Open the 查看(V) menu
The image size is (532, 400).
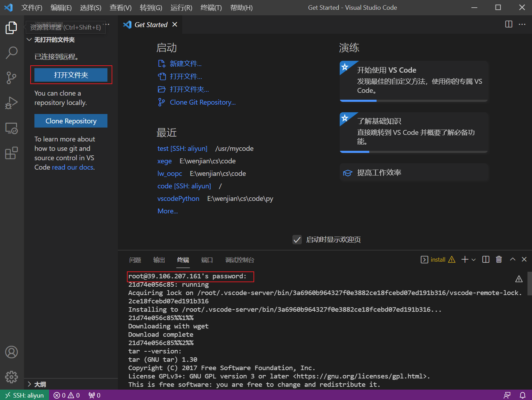(120, 8)
